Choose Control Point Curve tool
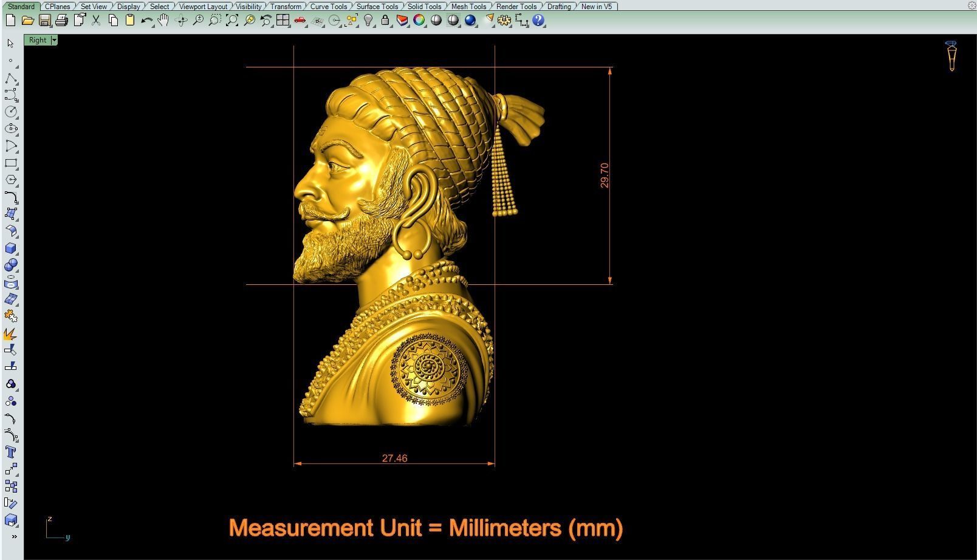This screenshot has width=977, height=560. coord(11,95)
